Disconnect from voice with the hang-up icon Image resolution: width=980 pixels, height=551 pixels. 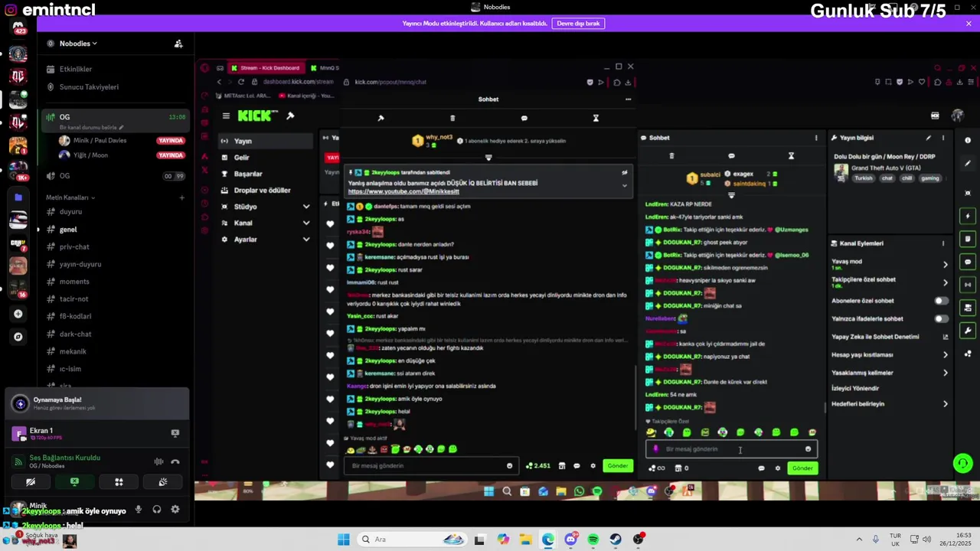tap(175, 461)
